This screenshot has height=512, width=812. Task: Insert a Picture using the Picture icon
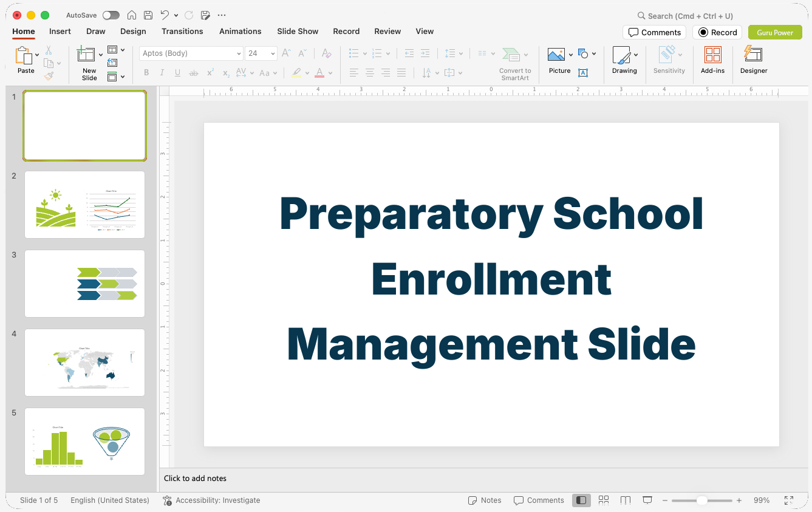coord(556,55)
